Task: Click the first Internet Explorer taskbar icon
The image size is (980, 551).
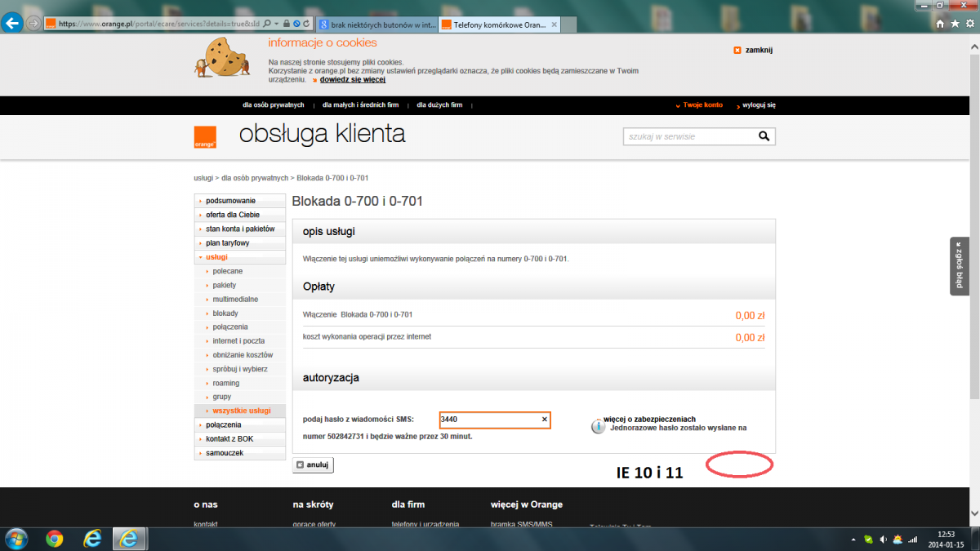Action: pyautogui.click(x=93, y=538)
